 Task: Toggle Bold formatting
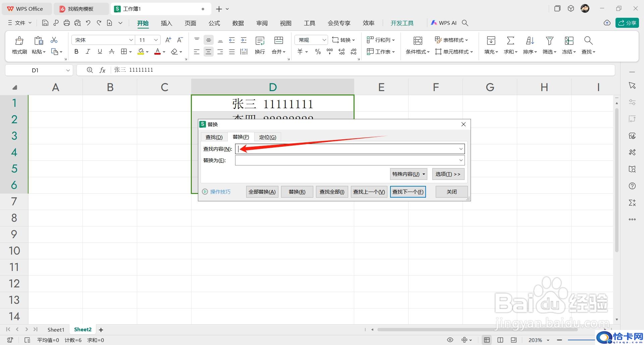(x=76, y=52)
